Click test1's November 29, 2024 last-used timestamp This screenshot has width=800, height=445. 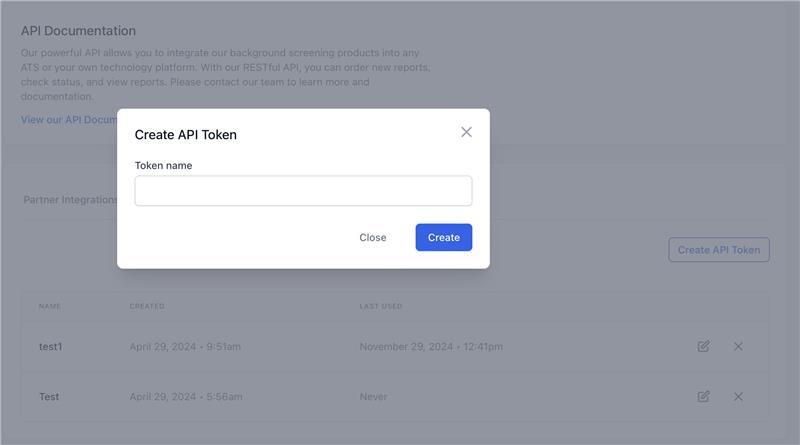431,347
